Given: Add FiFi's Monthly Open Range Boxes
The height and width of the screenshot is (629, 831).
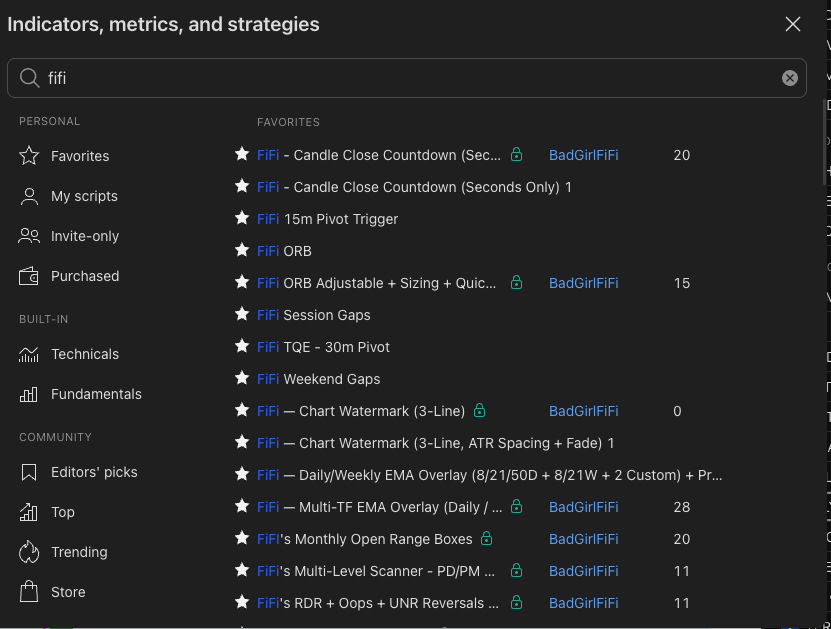Looking at the screenshot, I should pyautogui.click(x=365, y=539).
